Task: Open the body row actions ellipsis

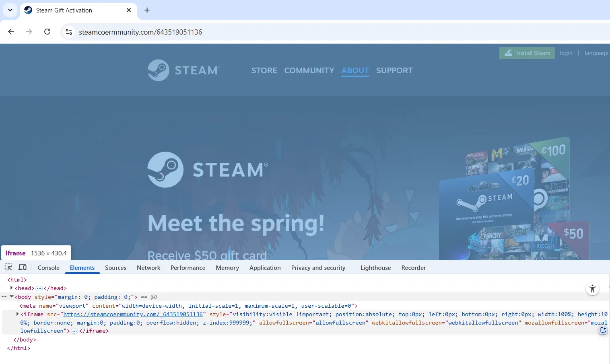Action: coord(4,297)
